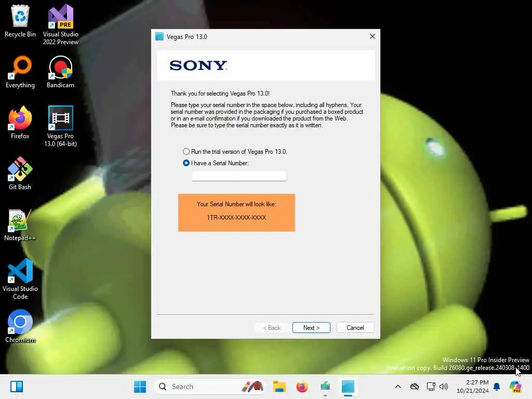Click "Thank you for selecting Vegas Pro 13.0!"

coord(220,94)
